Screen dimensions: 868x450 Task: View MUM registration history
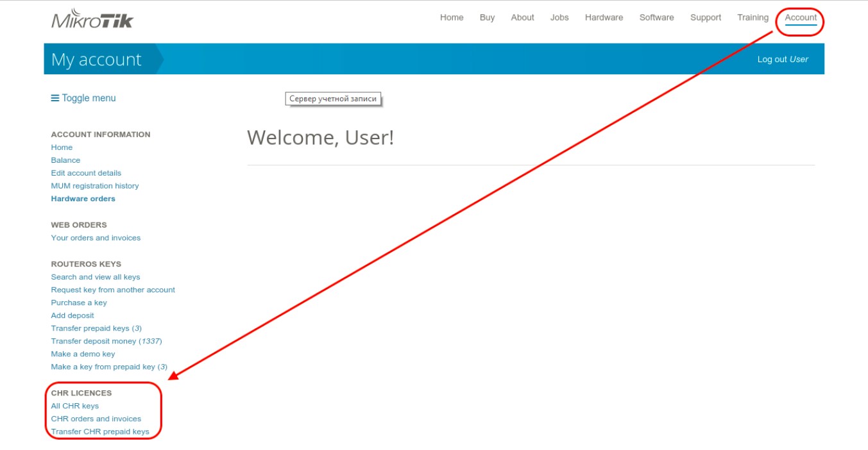(x=95, y=186)
